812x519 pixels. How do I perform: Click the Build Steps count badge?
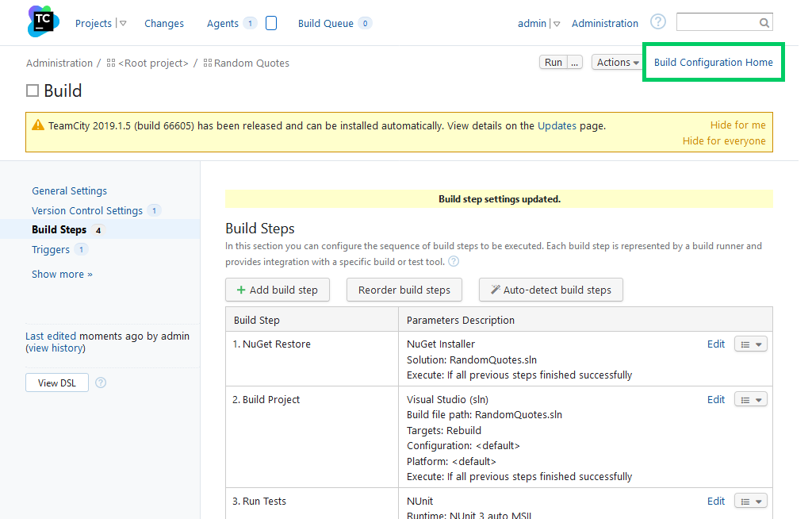coord(98,230)
